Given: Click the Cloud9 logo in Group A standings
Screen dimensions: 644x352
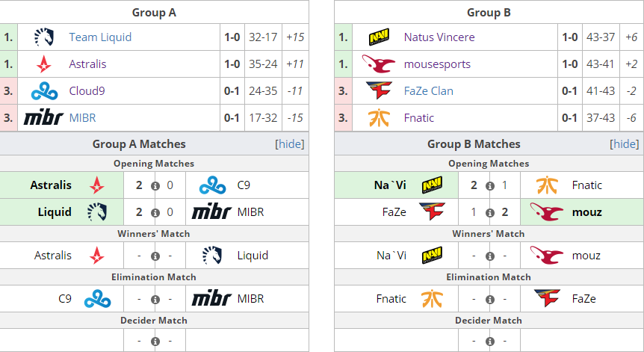Looking at the screenshot, I should point(44,91).
